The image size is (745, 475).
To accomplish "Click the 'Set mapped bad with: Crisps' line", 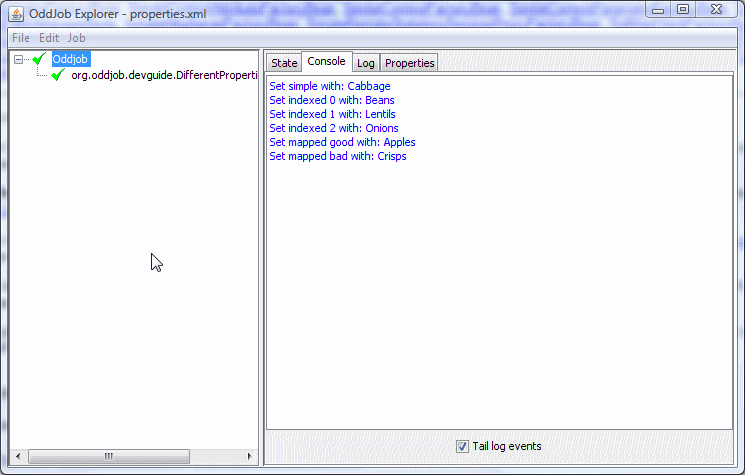I will (x=337, y=156).
